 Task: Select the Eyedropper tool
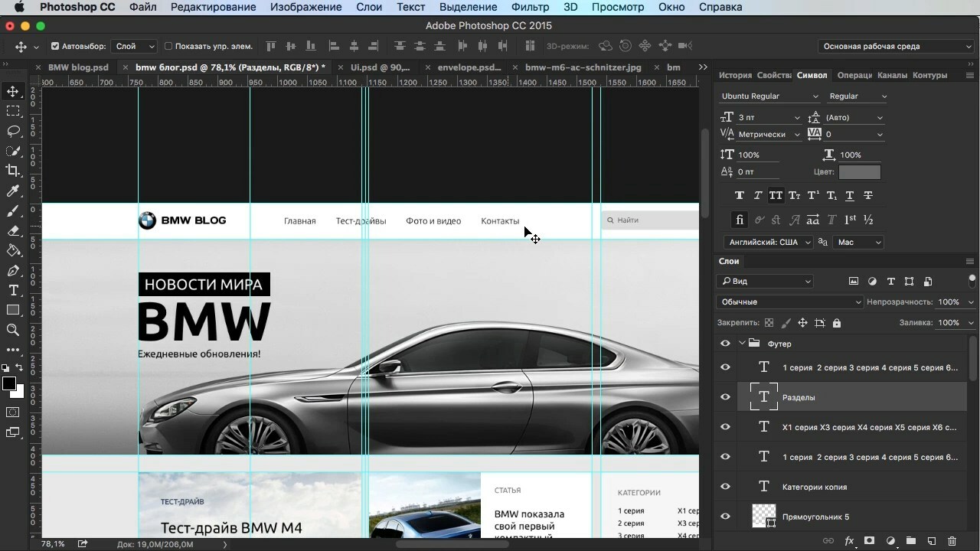point(13,191)
